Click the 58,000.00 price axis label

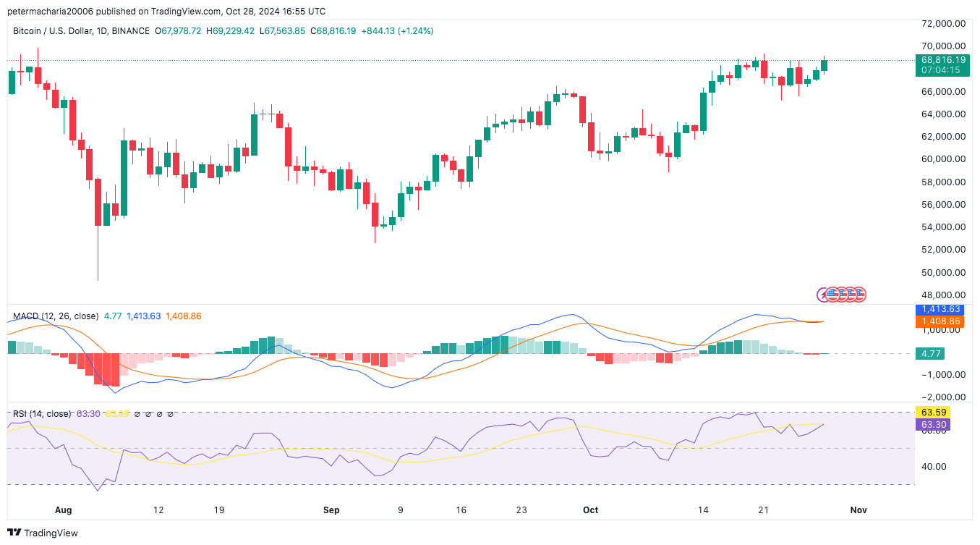tap(944, 182)
